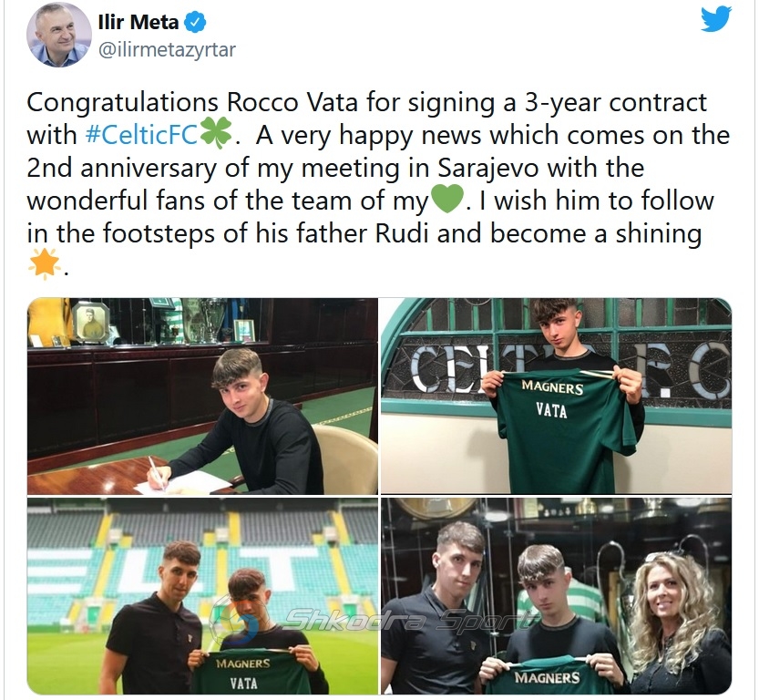Click the blue verified badge icon
Viewport: 759px width, 700px height.
197,22
